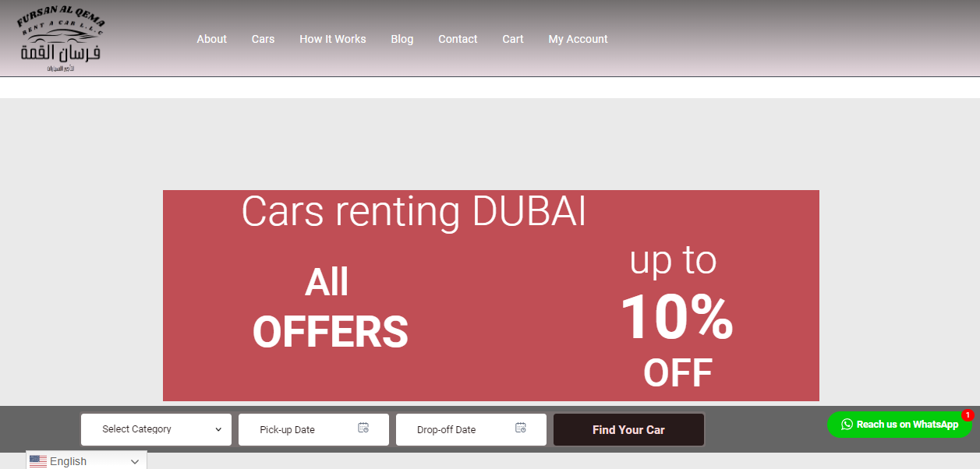Open the How It Works page

(333, 39)
